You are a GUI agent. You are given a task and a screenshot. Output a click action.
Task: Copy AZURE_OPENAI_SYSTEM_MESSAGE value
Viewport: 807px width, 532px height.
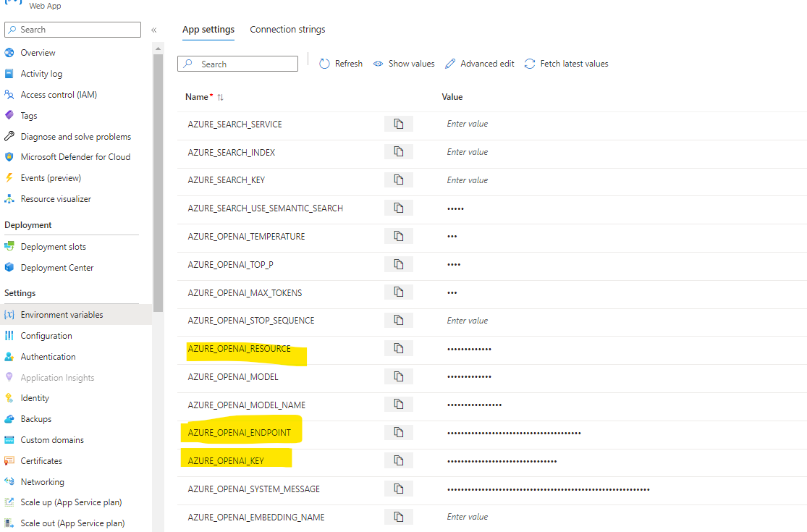pos(398,489)
